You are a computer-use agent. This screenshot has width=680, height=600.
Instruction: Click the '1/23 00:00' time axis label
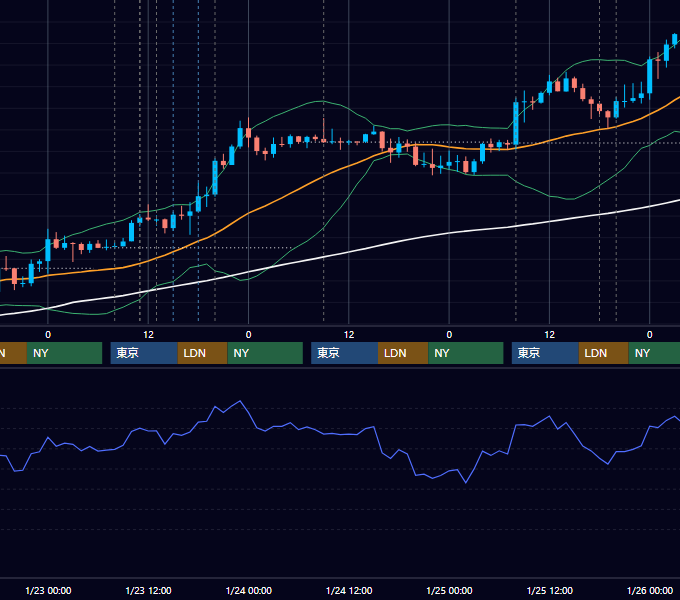click(x=48, y=590)
